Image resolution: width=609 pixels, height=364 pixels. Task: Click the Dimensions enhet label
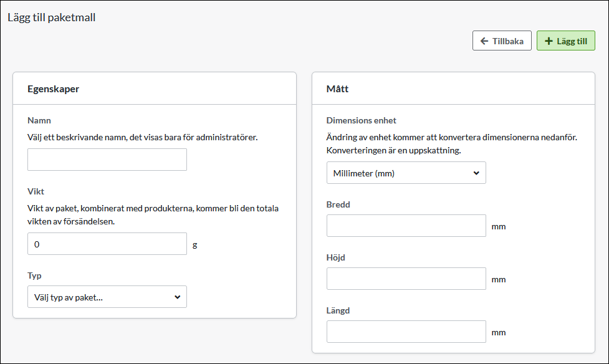tap(362, 120)
